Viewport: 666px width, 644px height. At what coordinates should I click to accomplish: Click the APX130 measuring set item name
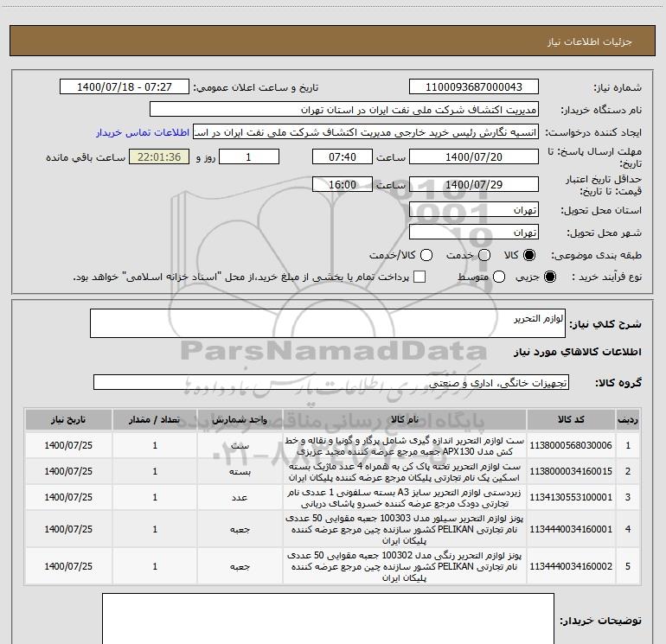405,446
